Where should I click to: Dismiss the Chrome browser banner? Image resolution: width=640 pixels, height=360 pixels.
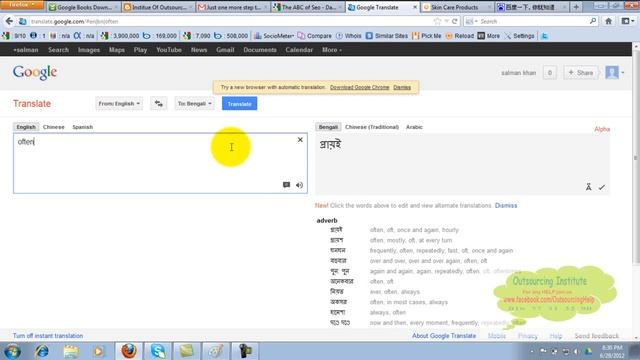[402, 87]
